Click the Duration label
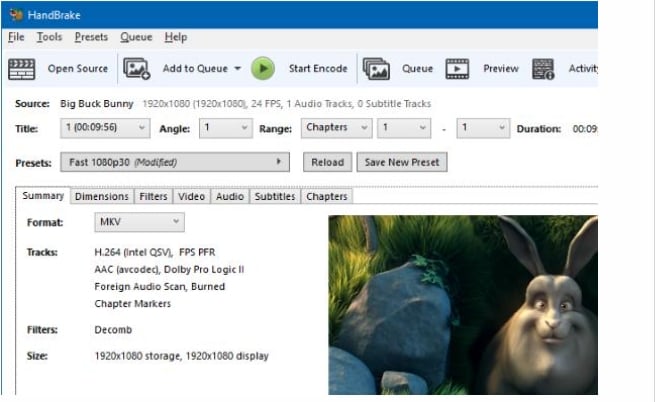This screenshot has width=655, height=402. (x=539, y=129)
